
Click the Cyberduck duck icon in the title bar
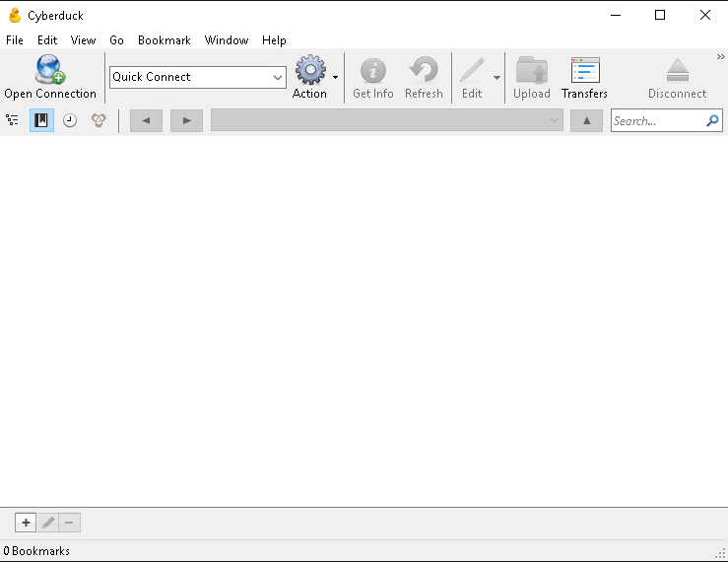(15, 16)
